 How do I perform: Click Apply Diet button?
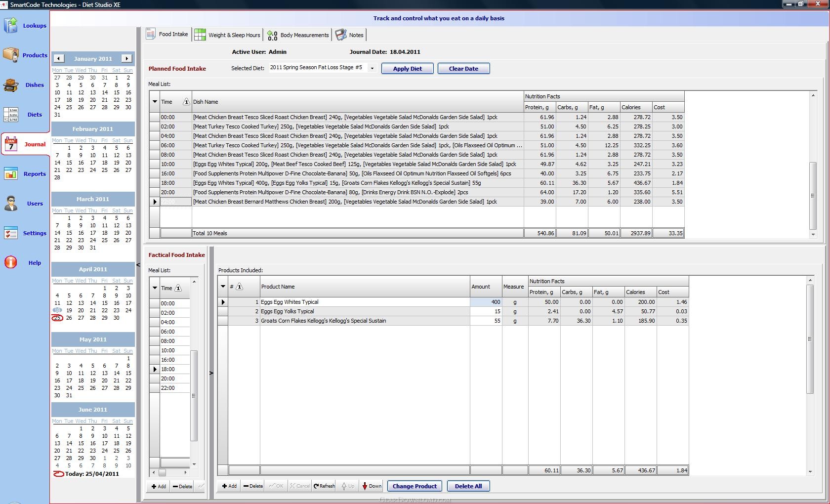[408, 69]
